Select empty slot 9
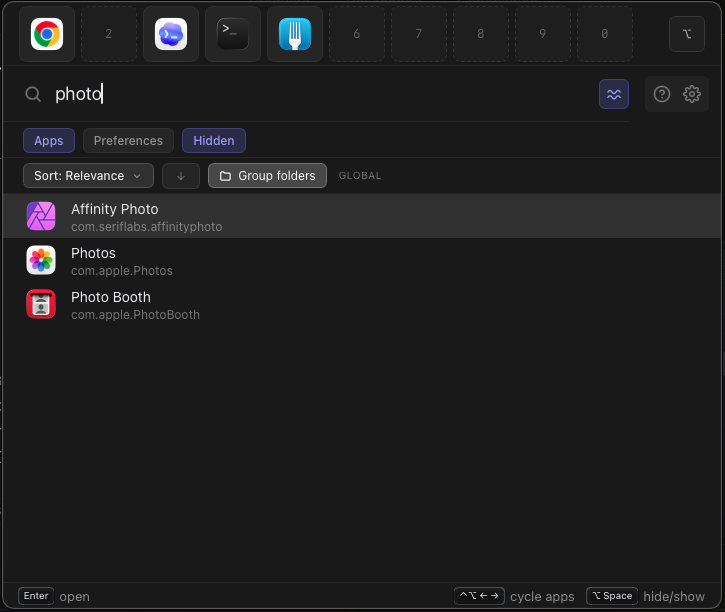Viewport: 725px width, 612px height. 542,34
